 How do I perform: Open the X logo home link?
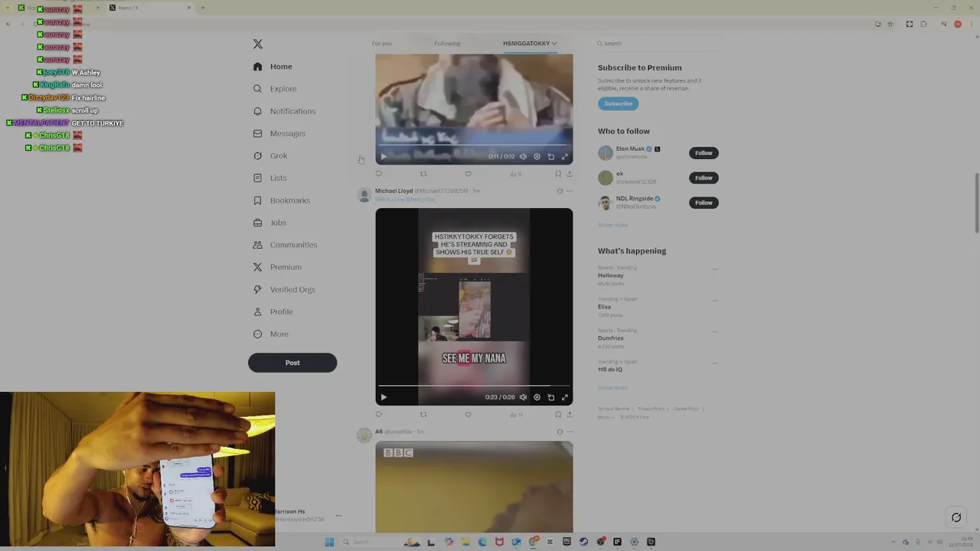(258, 44)
